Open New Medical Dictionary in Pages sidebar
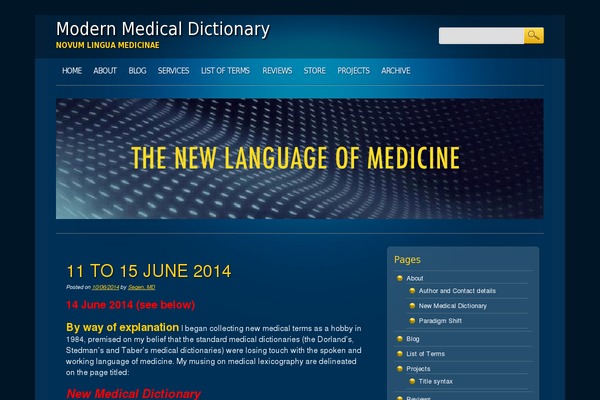Screen dimensions: 600x400 453,306
